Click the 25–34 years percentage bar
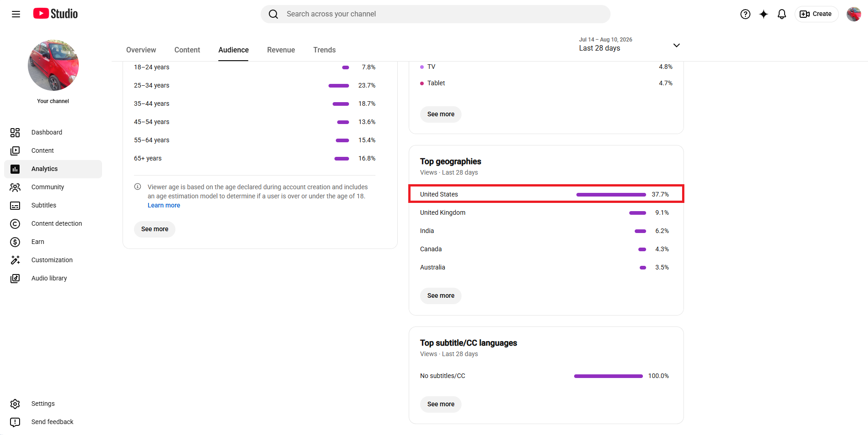The width and height of the screenshot is (868, 435). [x=339, y=85]
